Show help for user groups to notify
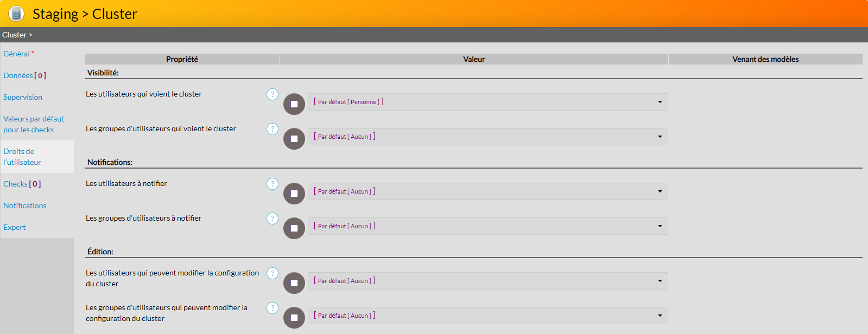868x334 pixels. 273,219
